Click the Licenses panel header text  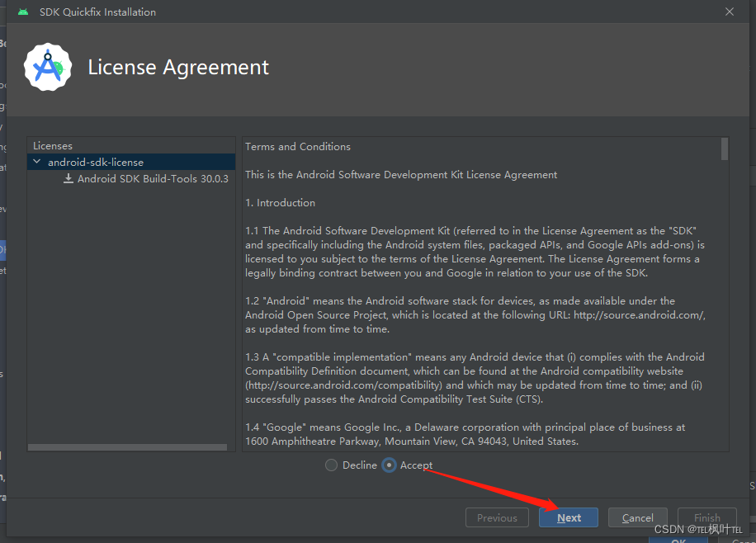pyautogui.click(x=53, y=145)
